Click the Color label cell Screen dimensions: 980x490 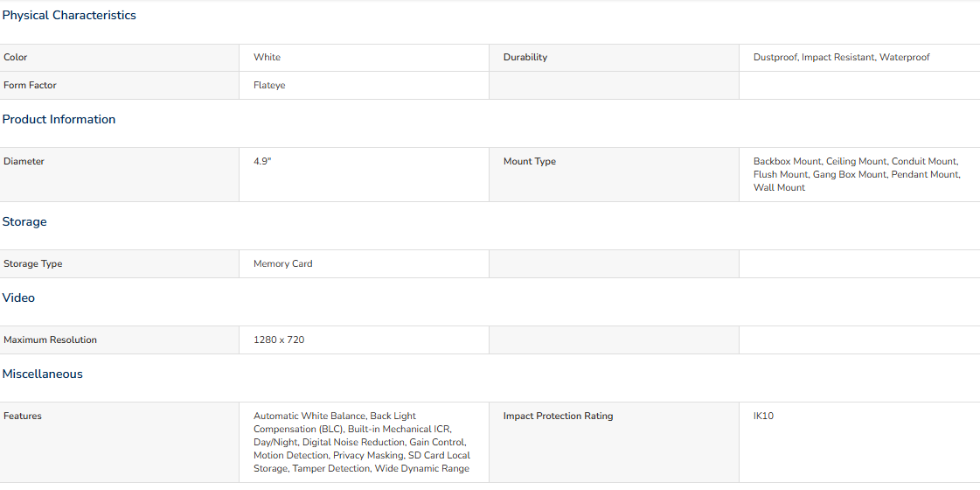[16, 57]
